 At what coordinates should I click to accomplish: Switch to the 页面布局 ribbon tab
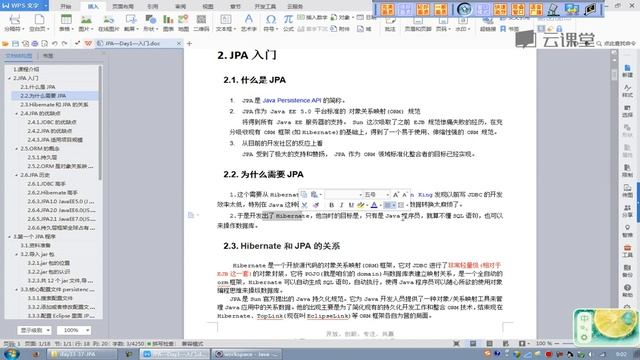[x=123, y=7]
